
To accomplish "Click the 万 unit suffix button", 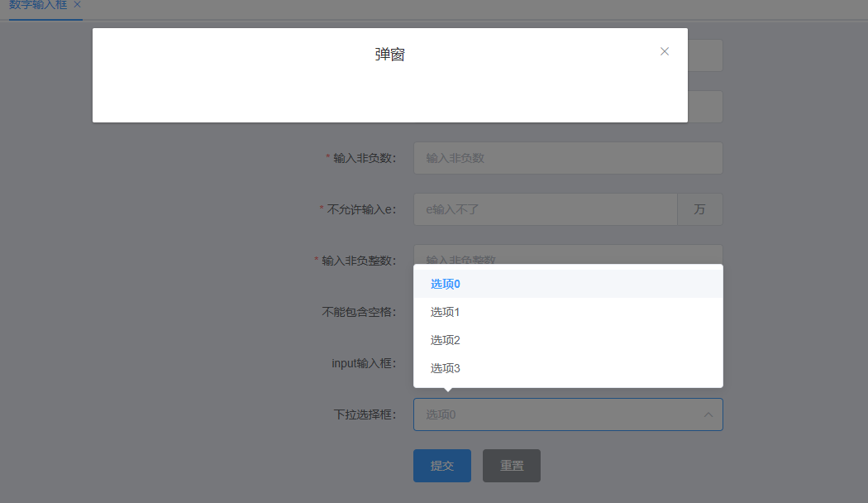I will click(700, 208).
